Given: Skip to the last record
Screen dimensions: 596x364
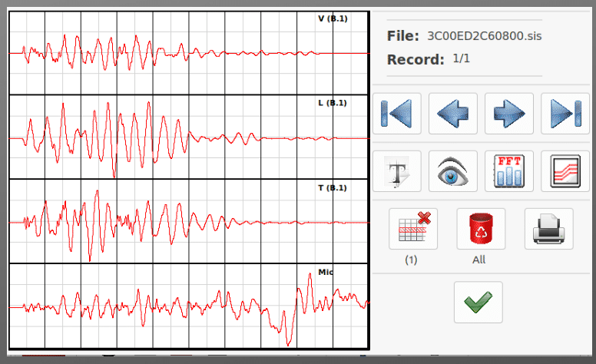Looking at the screenshot, I should pos(565,114).
